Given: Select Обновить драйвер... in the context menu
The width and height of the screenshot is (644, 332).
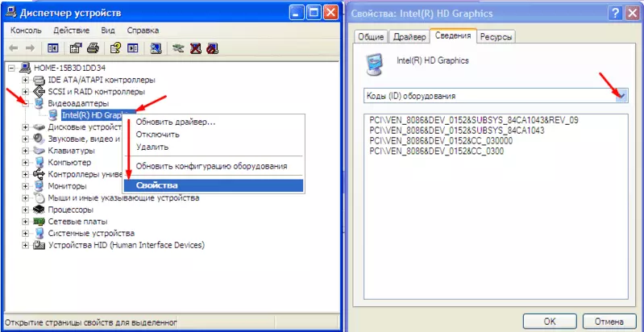Looking at the screenshot, I should point(175,122).
